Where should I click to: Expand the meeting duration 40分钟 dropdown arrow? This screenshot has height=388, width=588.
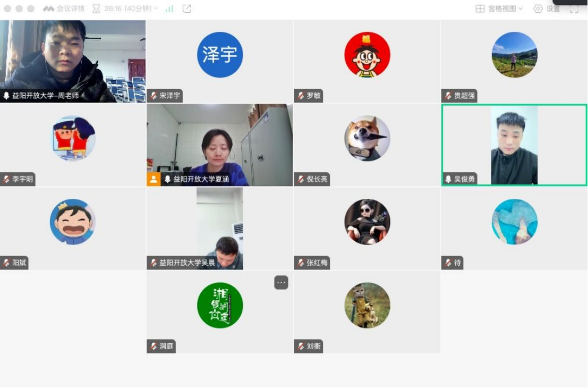coord(156,9)
